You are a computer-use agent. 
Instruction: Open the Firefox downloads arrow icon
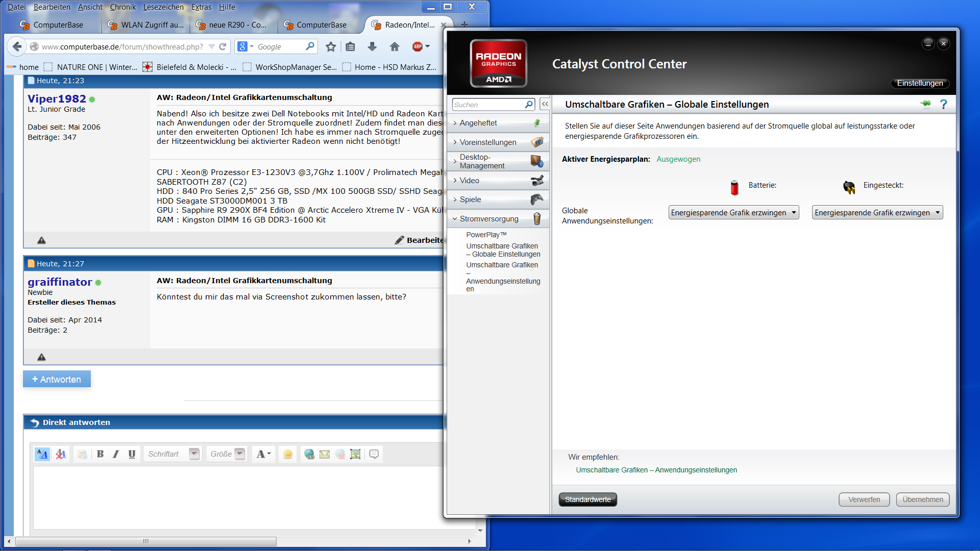(x=372, y=47)
